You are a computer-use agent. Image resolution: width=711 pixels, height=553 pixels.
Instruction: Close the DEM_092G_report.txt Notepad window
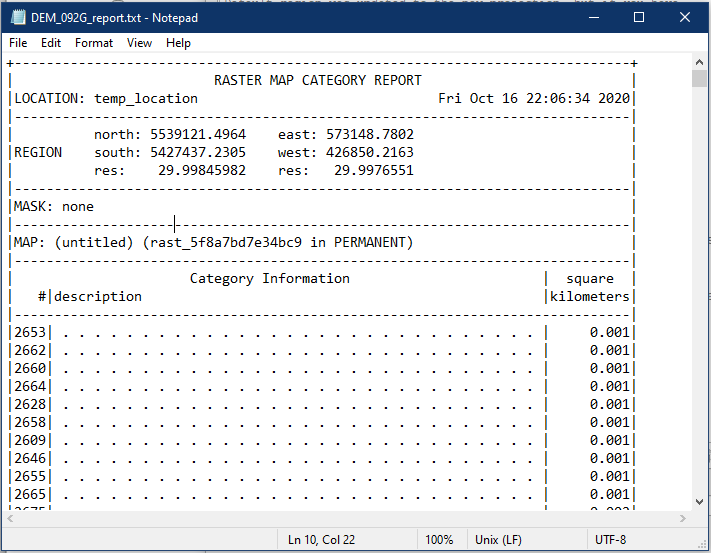click(685, 18)
